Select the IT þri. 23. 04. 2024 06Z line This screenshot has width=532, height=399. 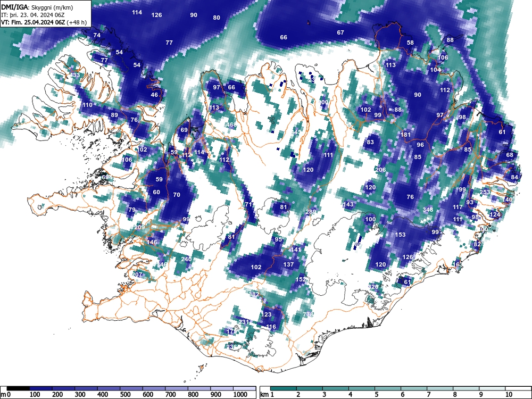point(33,15)
